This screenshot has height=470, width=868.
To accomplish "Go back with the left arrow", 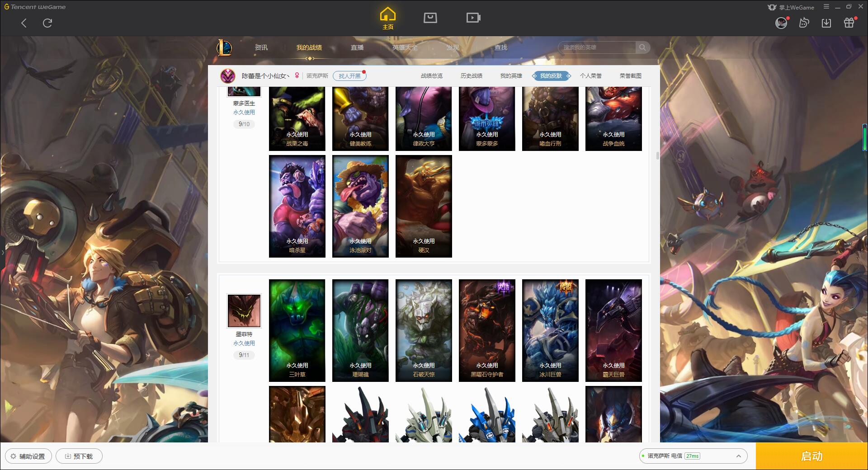I will point(24,23).
